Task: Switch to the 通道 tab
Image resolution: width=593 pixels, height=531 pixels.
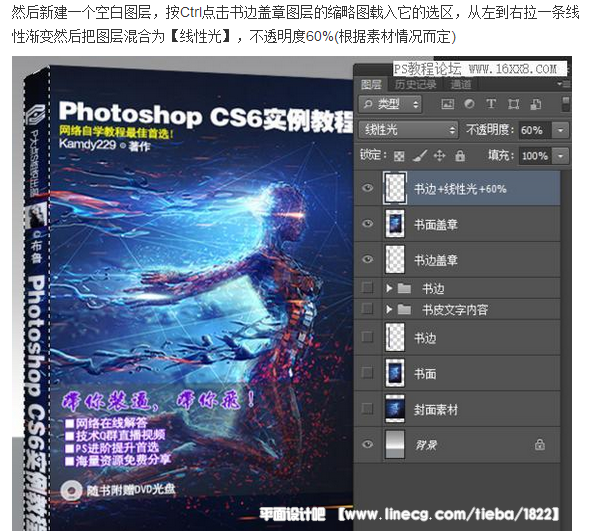Action: (x=460, y=84)
